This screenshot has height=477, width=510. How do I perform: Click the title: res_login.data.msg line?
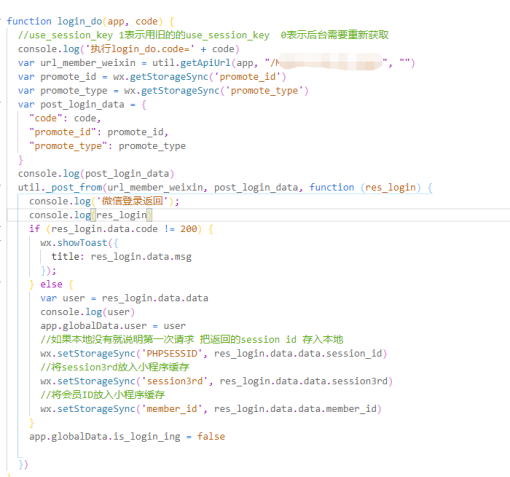pos(121,257)
